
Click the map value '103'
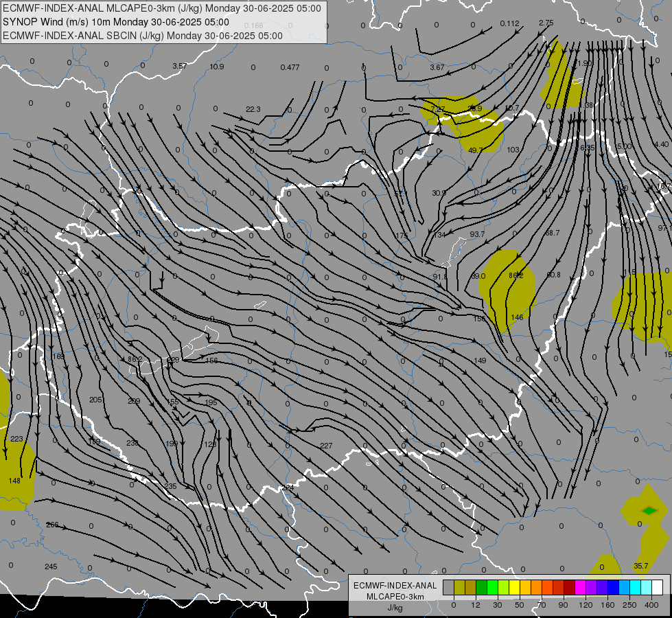[x=513, y=150]
